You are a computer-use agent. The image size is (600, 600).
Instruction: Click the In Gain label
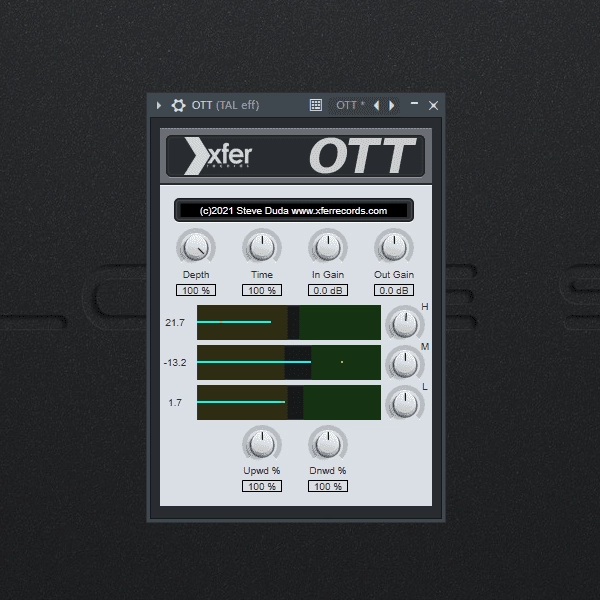click(328, 275)
